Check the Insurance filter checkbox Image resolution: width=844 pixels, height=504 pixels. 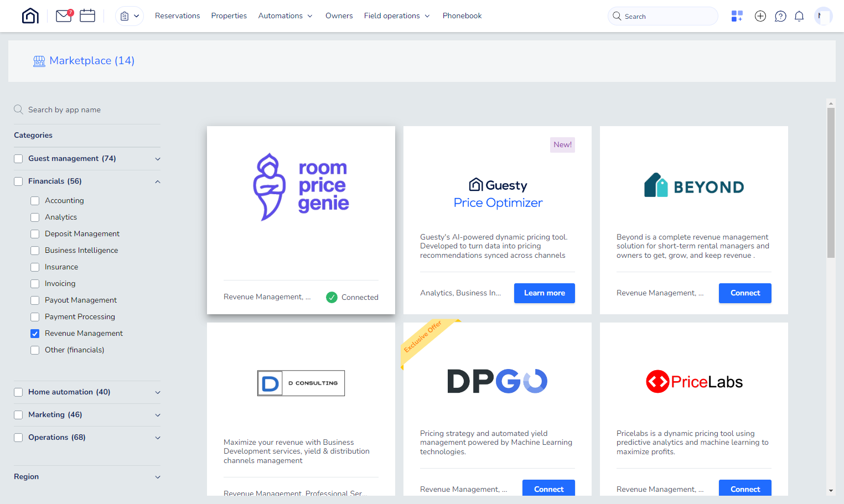click(x=35, y=267)
